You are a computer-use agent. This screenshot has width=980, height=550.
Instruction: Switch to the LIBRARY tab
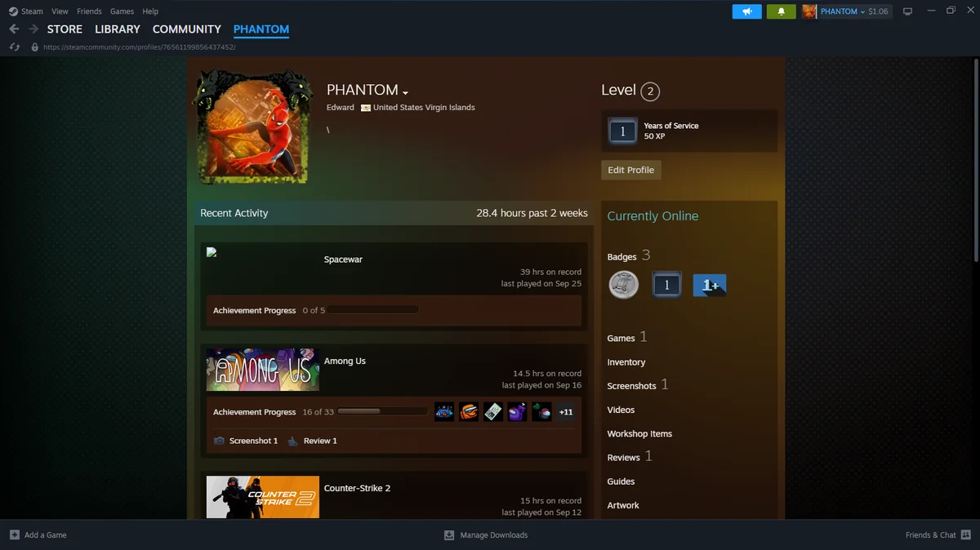point(118,29)
